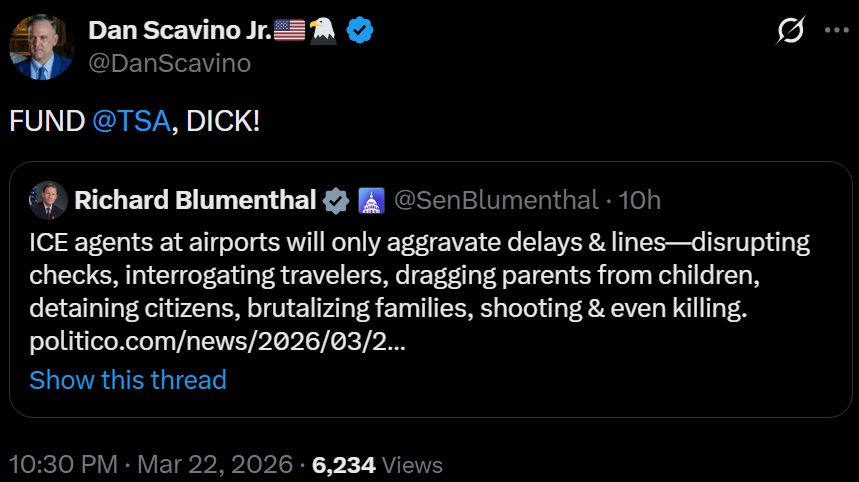Click the Dan Scavino Jr. display name

point(180,31)
